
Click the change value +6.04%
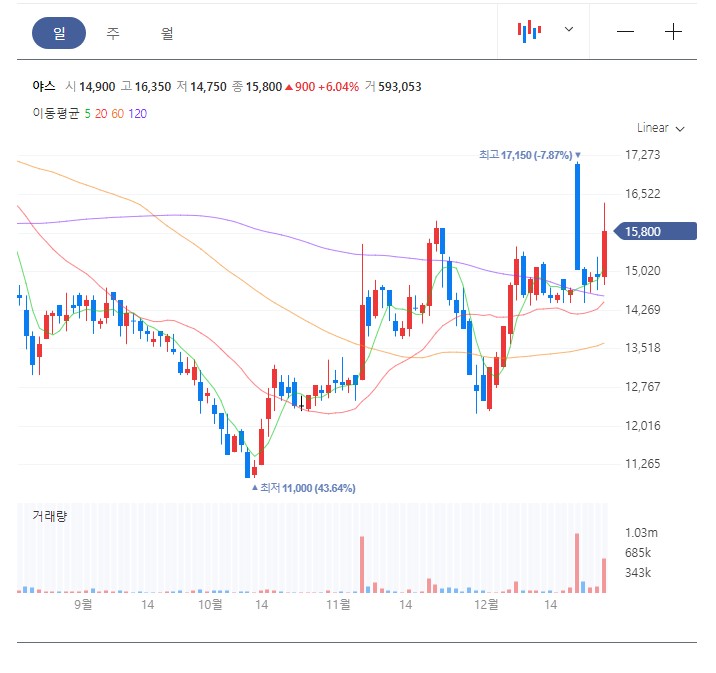pyautogui.click(x=338, y=87)
